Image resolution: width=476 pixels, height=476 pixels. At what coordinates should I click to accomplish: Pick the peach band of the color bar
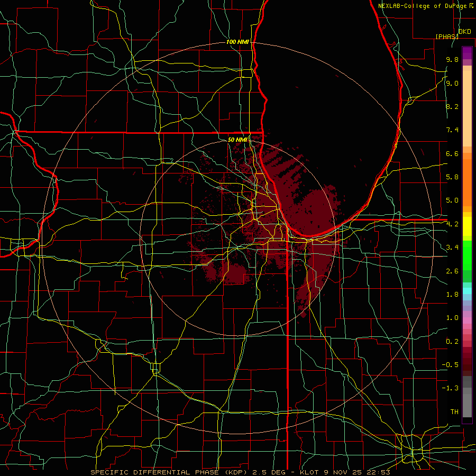tap(467, 108)
